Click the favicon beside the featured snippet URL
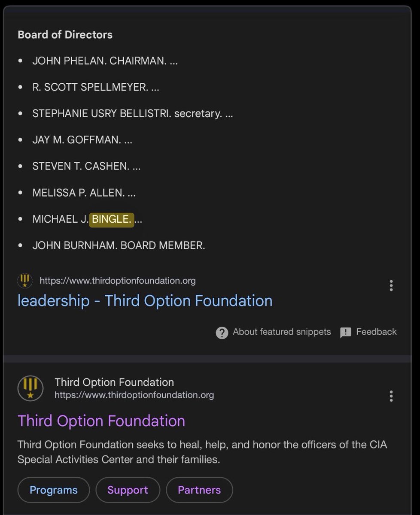Viewport: 420px width, 515px height. tap(24, 281)
